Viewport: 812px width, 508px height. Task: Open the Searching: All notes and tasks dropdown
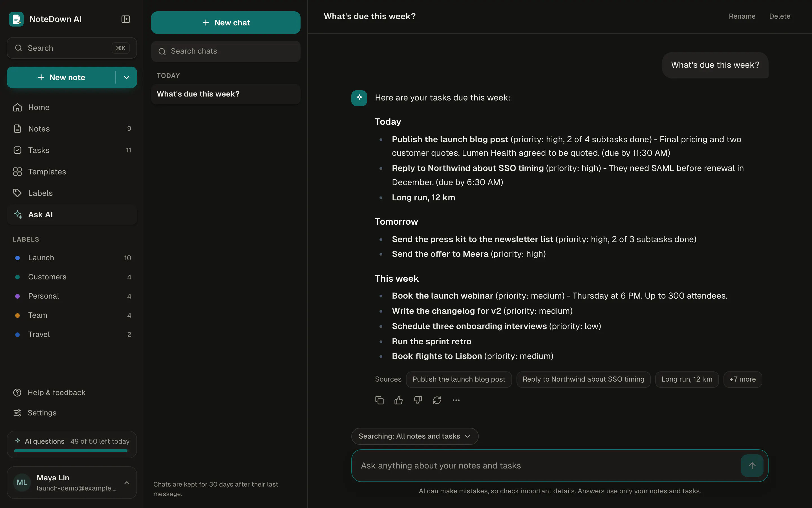click(414, 436)
